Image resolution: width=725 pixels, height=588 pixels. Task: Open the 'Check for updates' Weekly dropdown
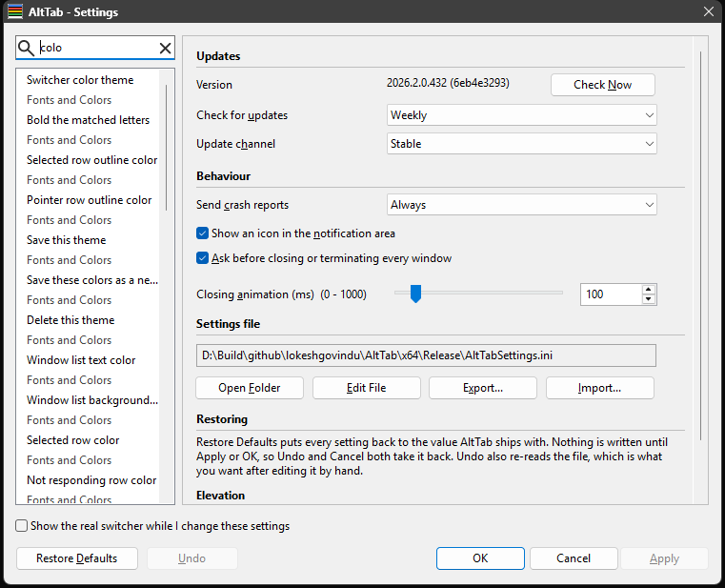click(521, 115)
